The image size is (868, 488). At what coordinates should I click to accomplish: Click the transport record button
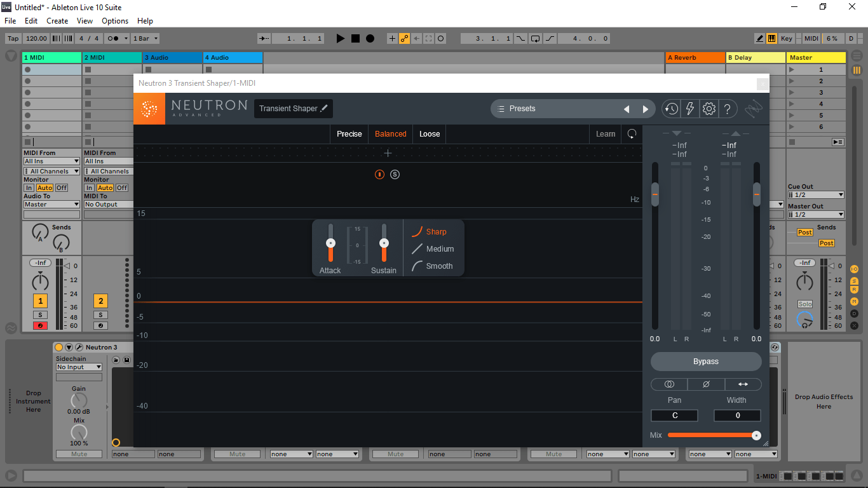pos(370,39)
